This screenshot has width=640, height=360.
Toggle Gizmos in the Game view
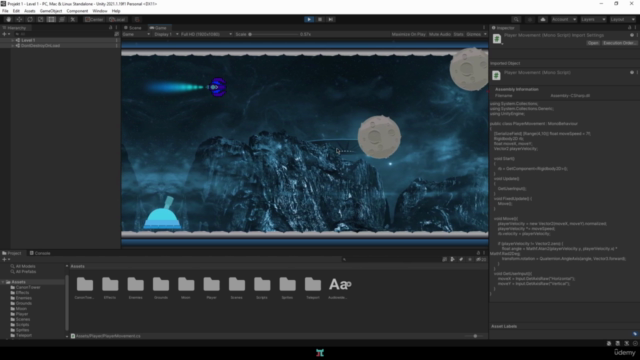[473, 34]
